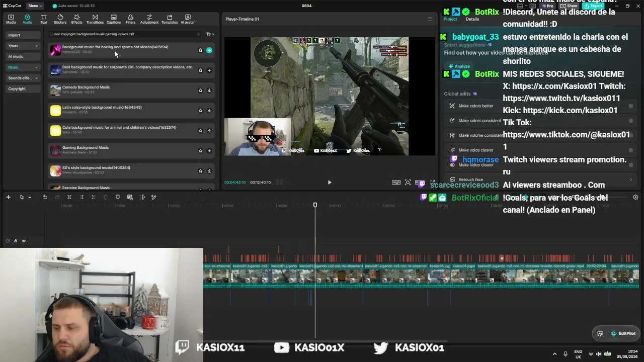The height and width of the screenshot is (362, 644).
Task: Download the Cute background music for animal videos
Action: pos(209,131)
